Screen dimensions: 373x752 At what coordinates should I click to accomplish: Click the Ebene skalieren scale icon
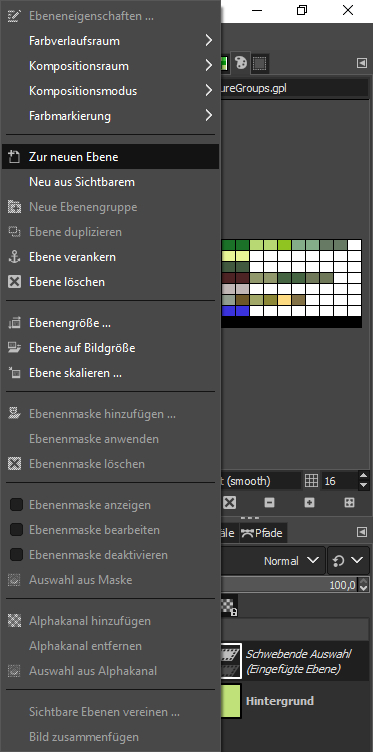[15, 373]
